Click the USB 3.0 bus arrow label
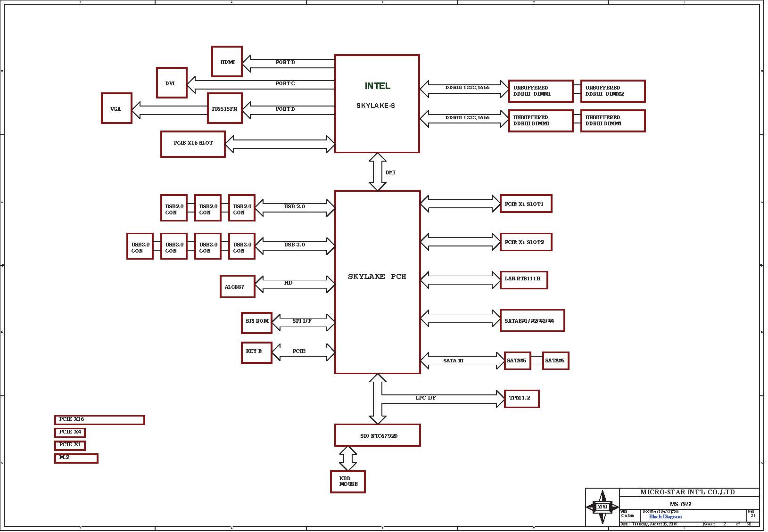The width and height of the screenshot is (768, 532). (295, 245)
